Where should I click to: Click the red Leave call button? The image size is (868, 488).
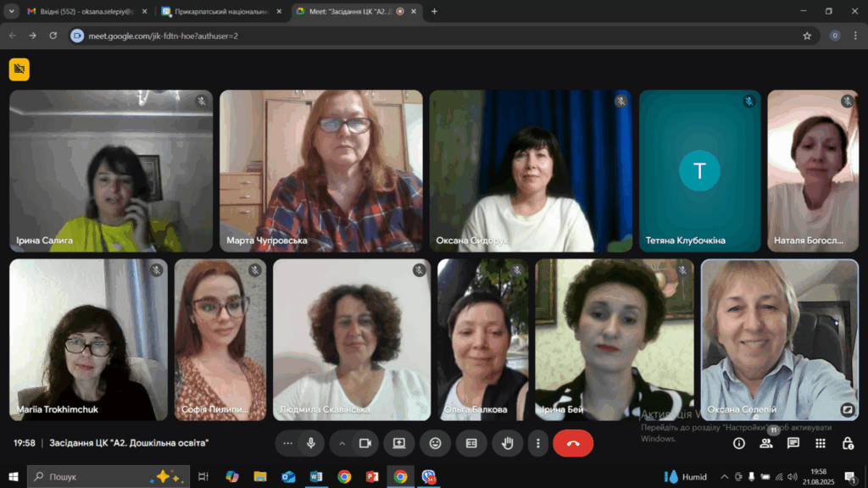[x=573, y=443]
